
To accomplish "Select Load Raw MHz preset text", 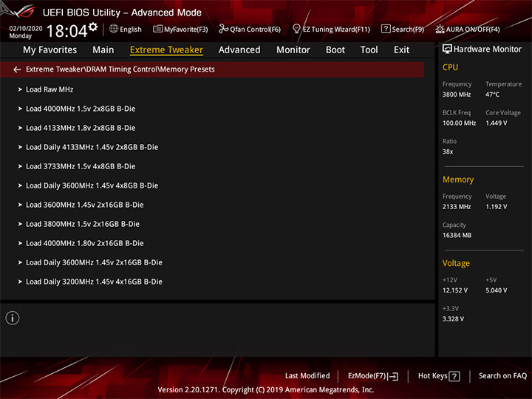I will click(50, 89).
